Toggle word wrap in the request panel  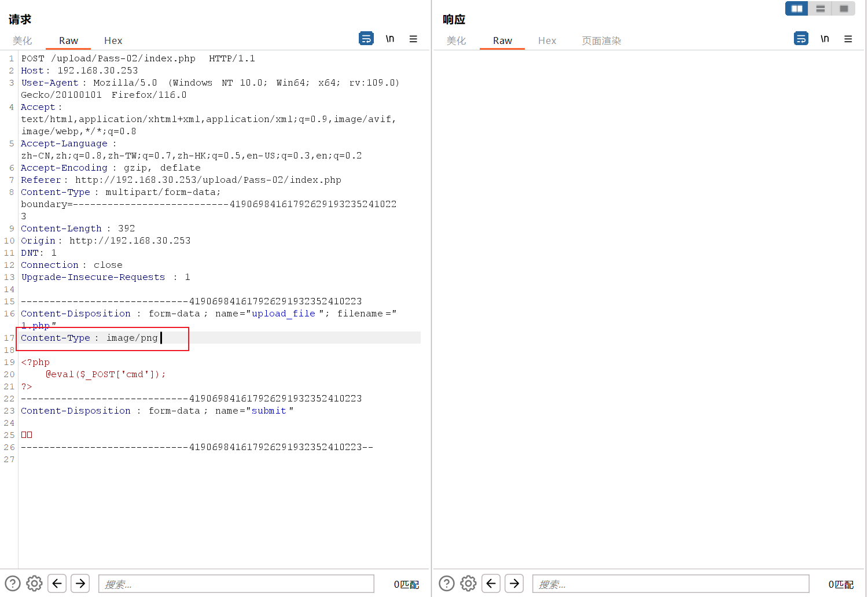click(x=366, y=39)
